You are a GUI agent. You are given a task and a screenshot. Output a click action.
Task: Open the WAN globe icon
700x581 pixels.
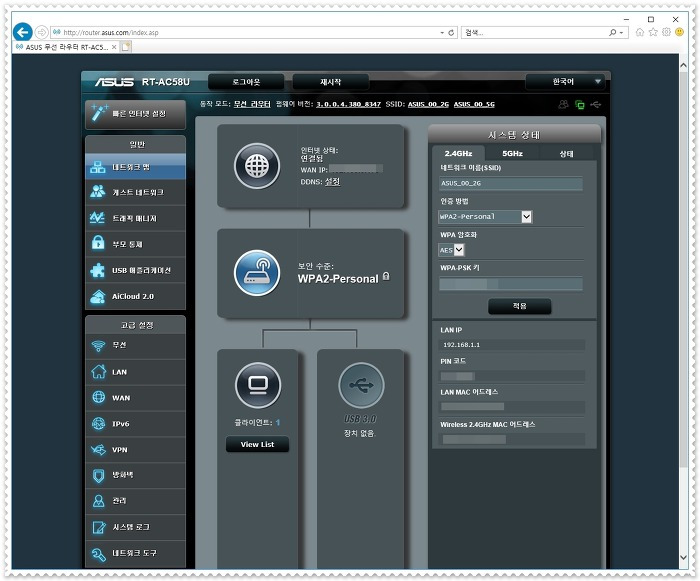tap(98, 397)
